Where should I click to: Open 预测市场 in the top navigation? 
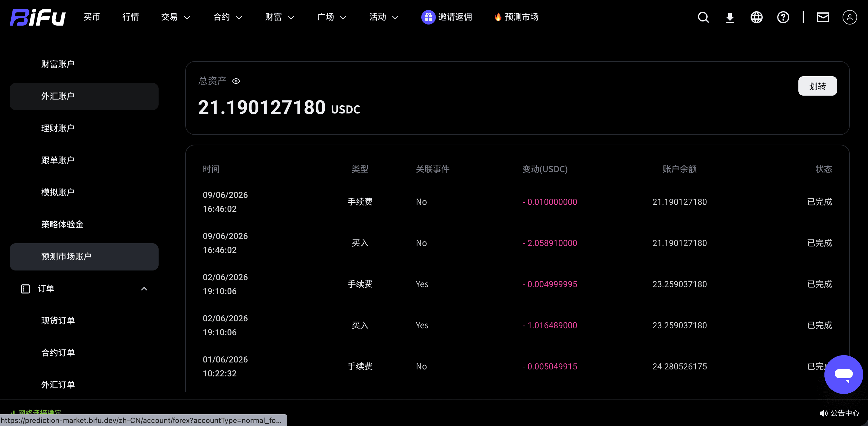tap(521, 17)
